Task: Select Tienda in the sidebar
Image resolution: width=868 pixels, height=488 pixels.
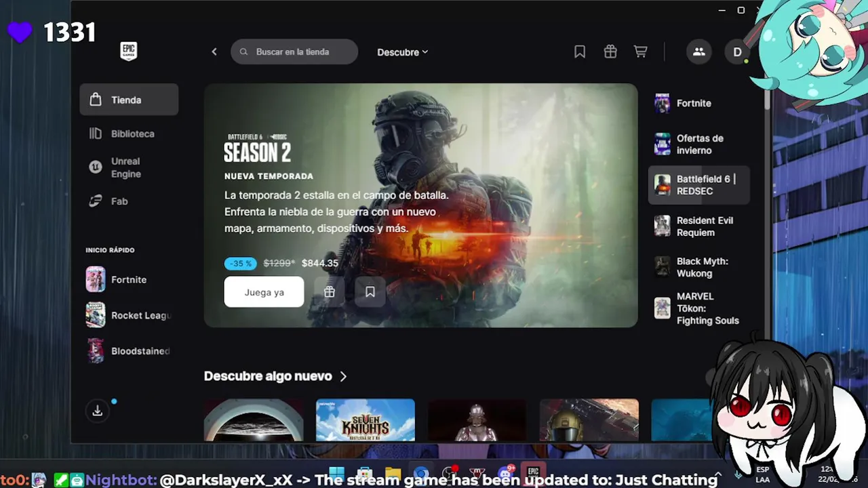Action: click(x=129, y=100)
